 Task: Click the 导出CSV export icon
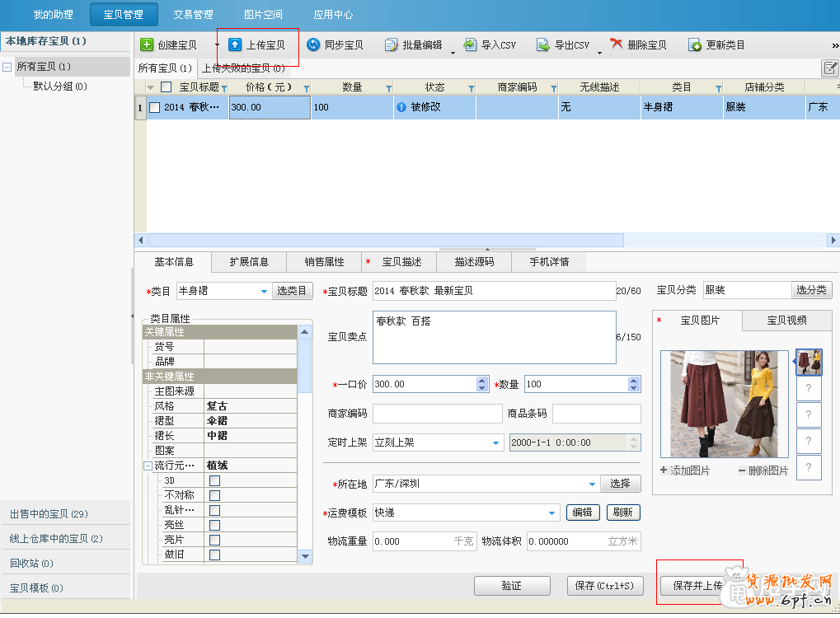(x=543, y=45)
